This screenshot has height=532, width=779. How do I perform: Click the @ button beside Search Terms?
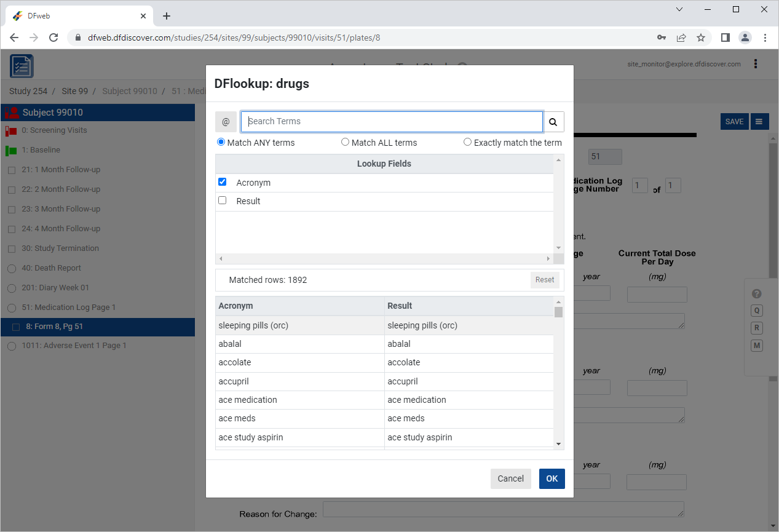[x=226, y=122]
